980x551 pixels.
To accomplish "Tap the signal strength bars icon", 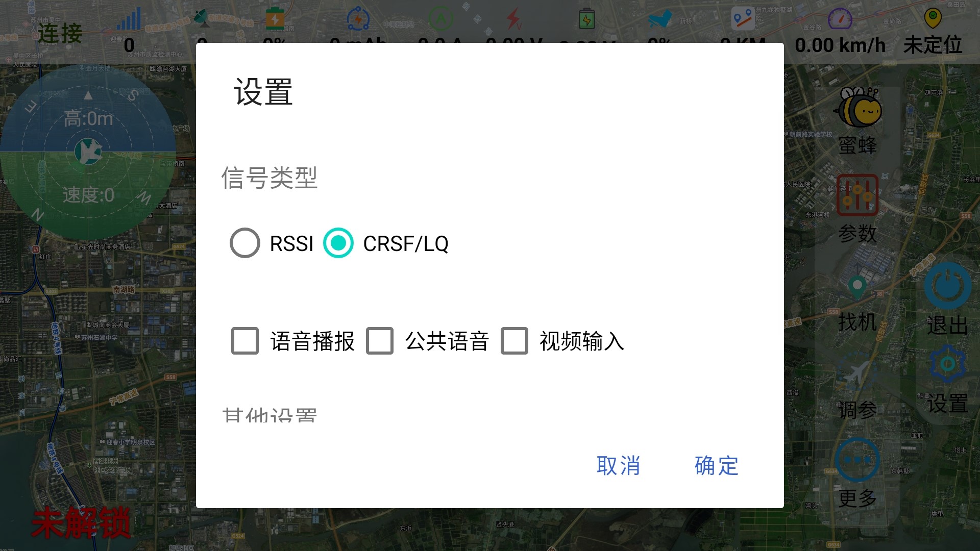I will 129,19.
